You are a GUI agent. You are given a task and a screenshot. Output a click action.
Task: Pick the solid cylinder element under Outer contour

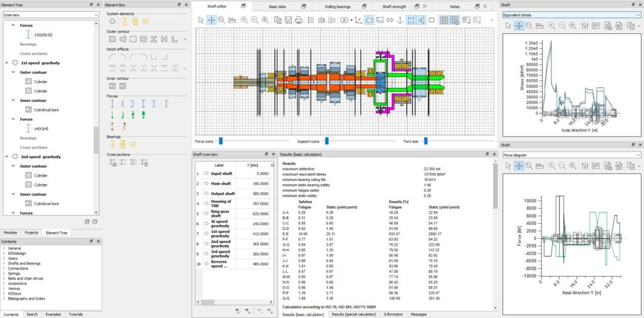105,39
